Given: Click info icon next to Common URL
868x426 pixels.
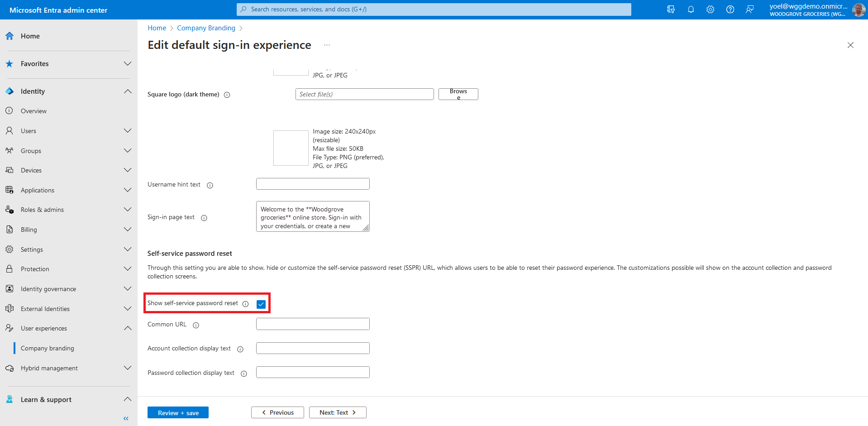Looking at the screenshot, I should tap(196, 325).
